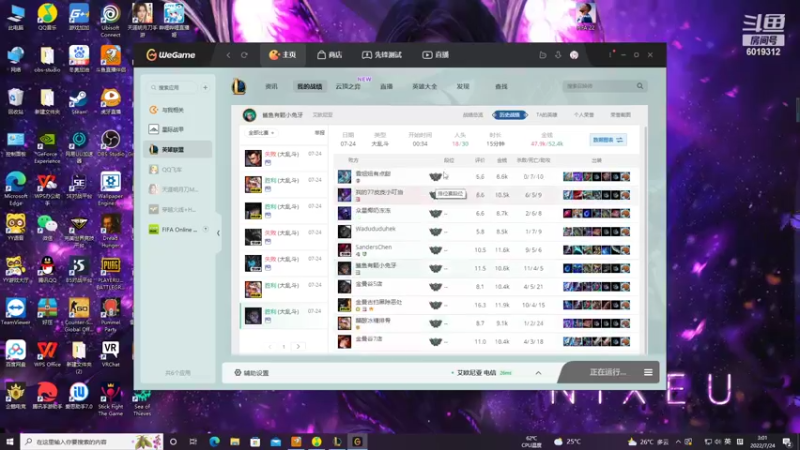Select QQ飞车 in the sidebar
Screen dimensions: 800x450
pos(178,169)
